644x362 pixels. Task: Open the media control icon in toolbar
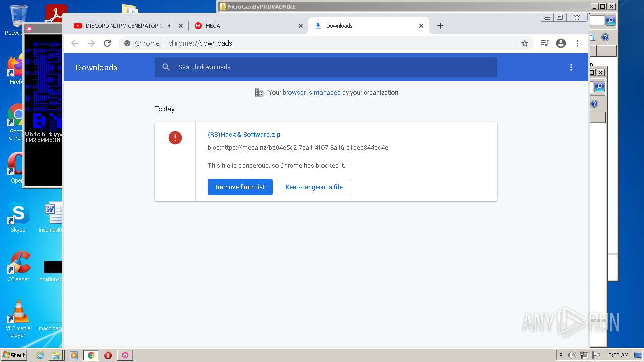[544, 43]
